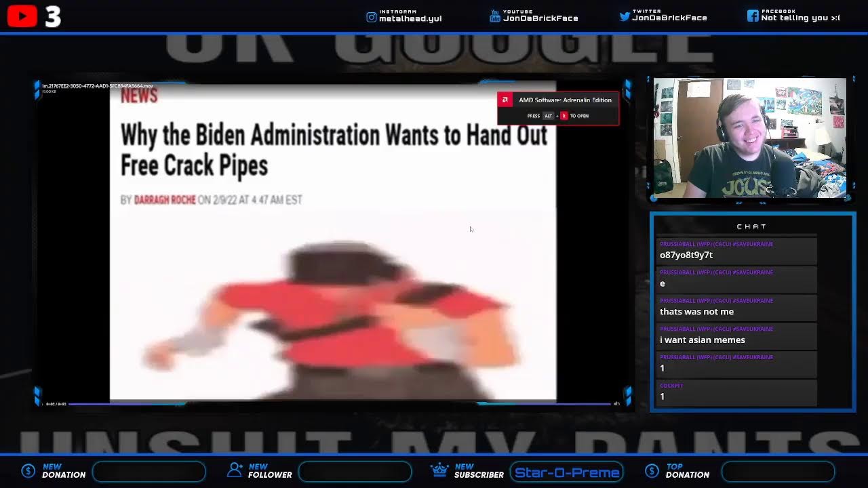Click the Instagram icon in the header
Screen dimensions: 868x488
click(x=372, y=17)
